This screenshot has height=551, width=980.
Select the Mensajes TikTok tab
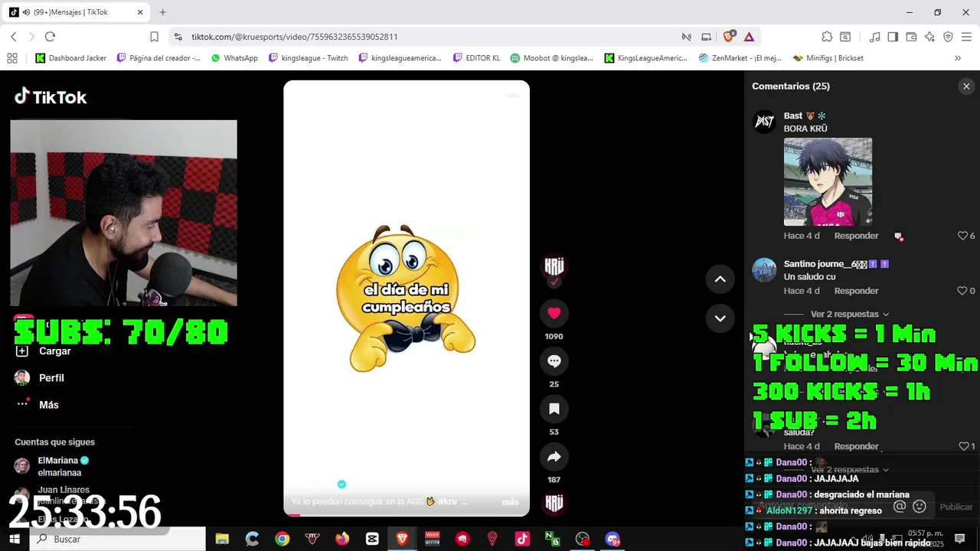pyautogui.click(x=75, y=12)
